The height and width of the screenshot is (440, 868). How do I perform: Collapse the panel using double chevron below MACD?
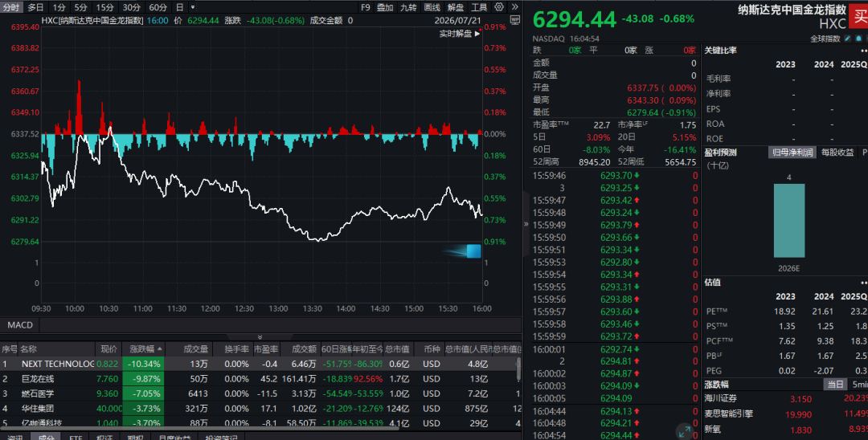click(x=260, y=336)
